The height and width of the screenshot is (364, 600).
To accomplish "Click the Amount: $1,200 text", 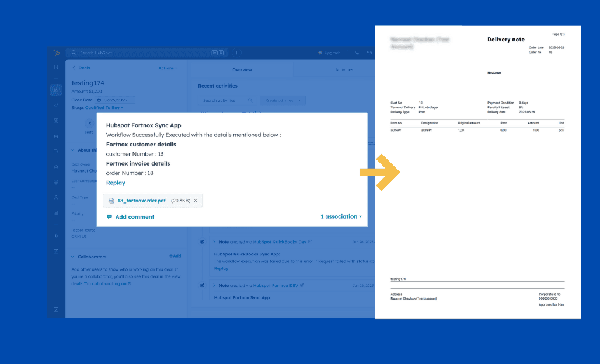I will (86, 92).
